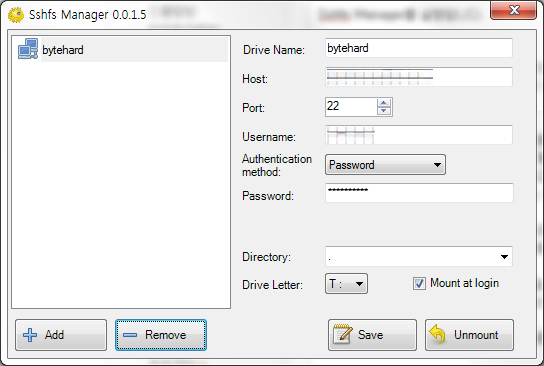Click the computer icon next to bytehard
This screenshot has height=366, width=544.
28,49
